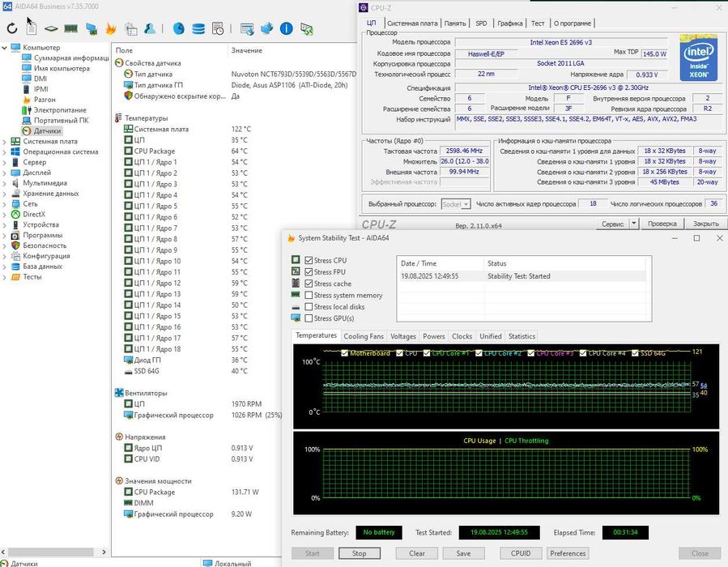Click the report with clock toolbar icon
The image size is (728, 567).
218,29
